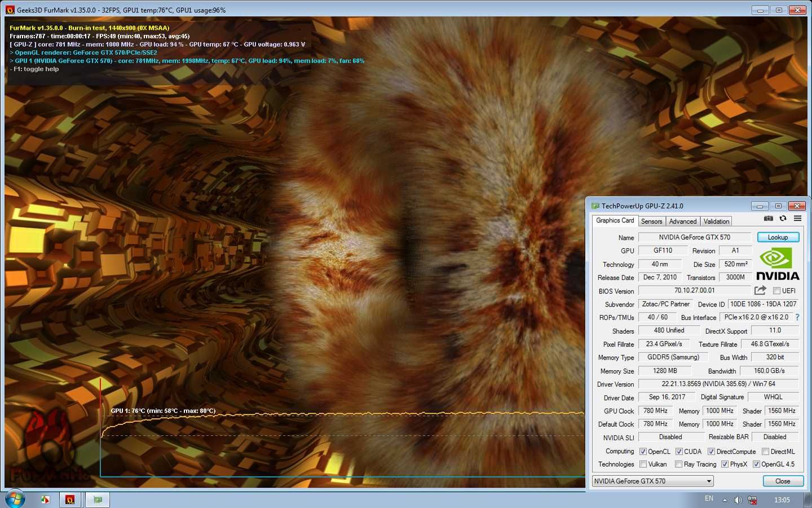
Task: Switch to the Validation tab
Action: 716,221
